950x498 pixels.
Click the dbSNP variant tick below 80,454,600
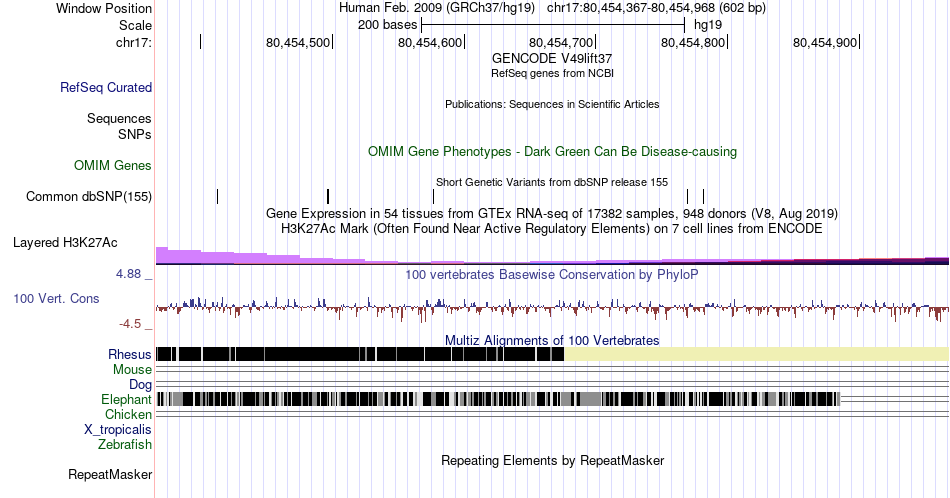pos(434,196)
